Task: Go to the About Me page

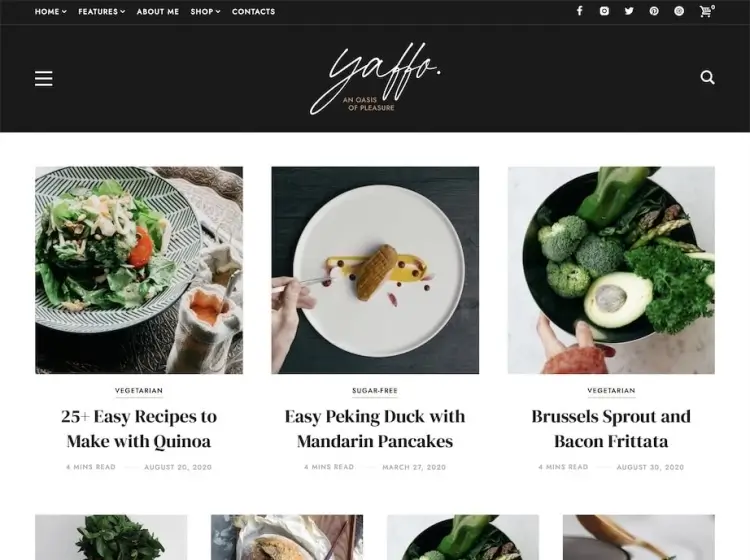Action: point(158,11)
